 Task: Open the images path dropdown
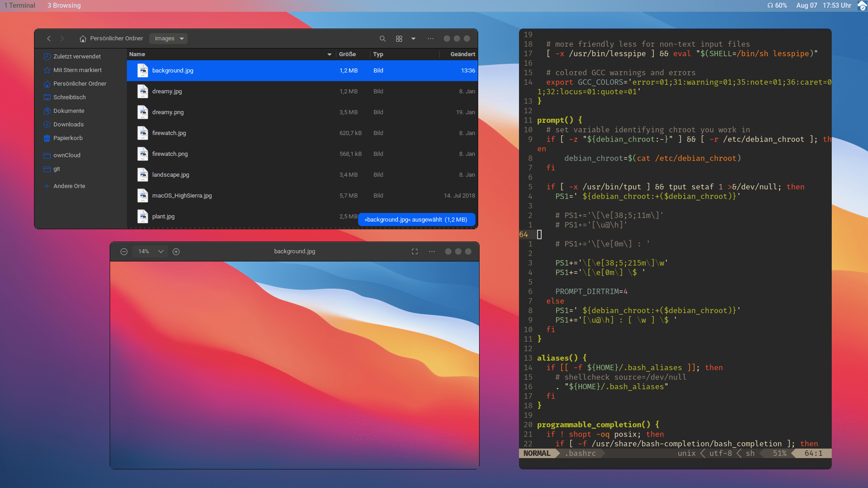169,39
